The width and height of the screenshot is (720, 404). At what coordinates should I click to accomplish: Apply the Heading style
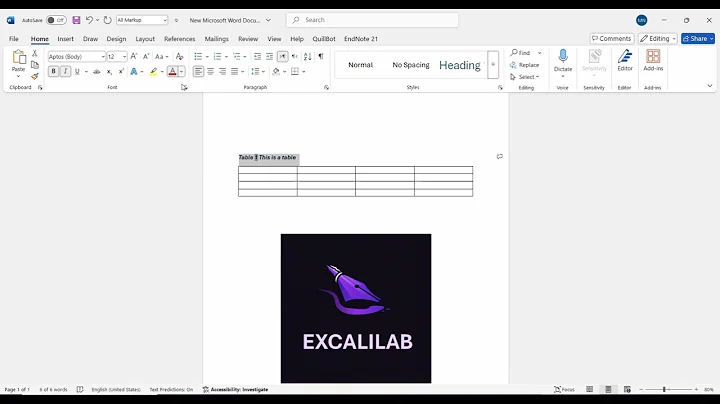[460, 65]
